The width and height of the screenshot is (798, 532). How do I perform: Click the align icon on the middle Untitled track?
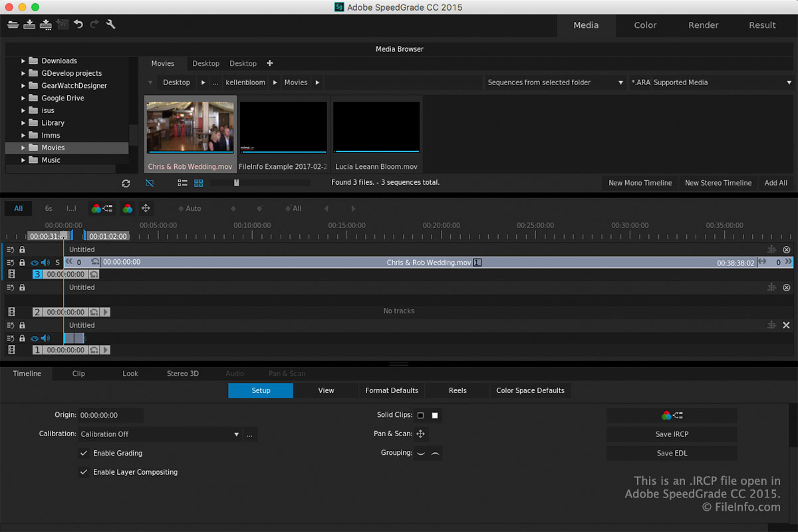pyautogui.click(x=771, y=287)
